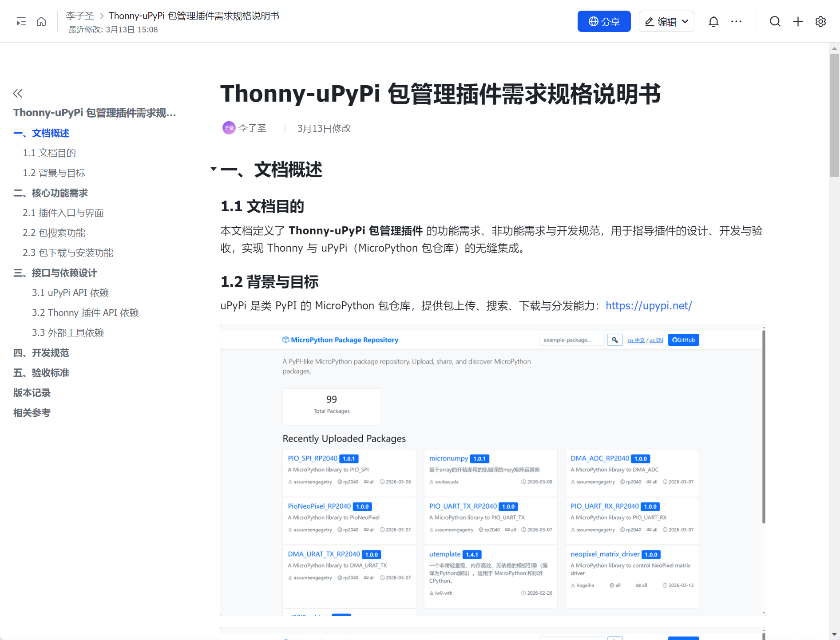Image resolution: width=840 pixels, height=640 pixels.
Task: Jump to outline item 四、开发规范
Action: pos(41,353)
